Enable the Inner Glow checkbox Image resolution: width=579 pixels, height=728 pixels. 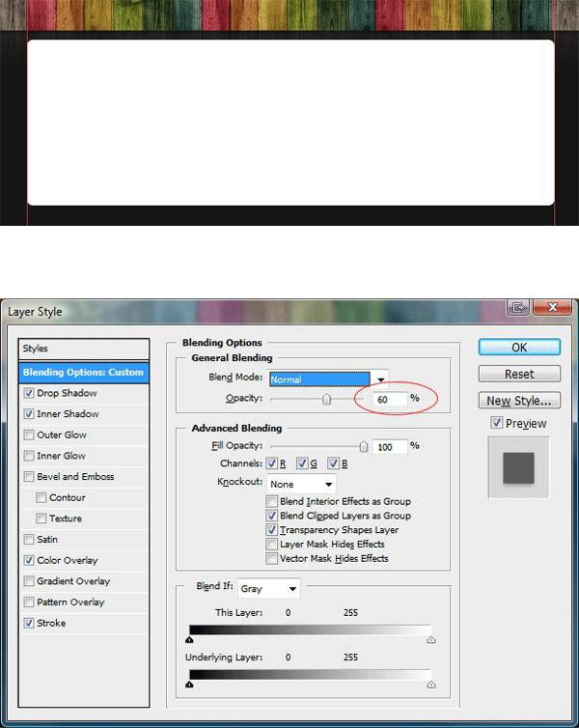click(x=29, y=456)
